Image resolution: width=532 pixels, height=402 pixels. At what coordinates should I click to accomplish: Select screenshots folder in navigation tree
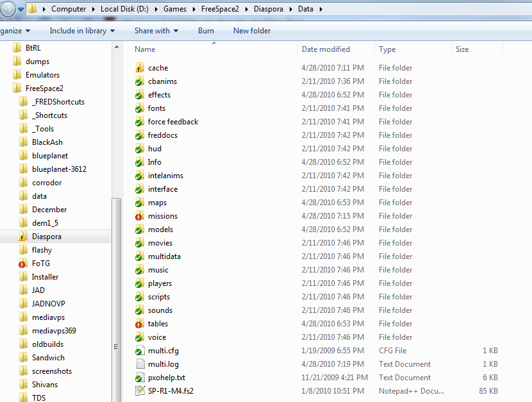52,371
